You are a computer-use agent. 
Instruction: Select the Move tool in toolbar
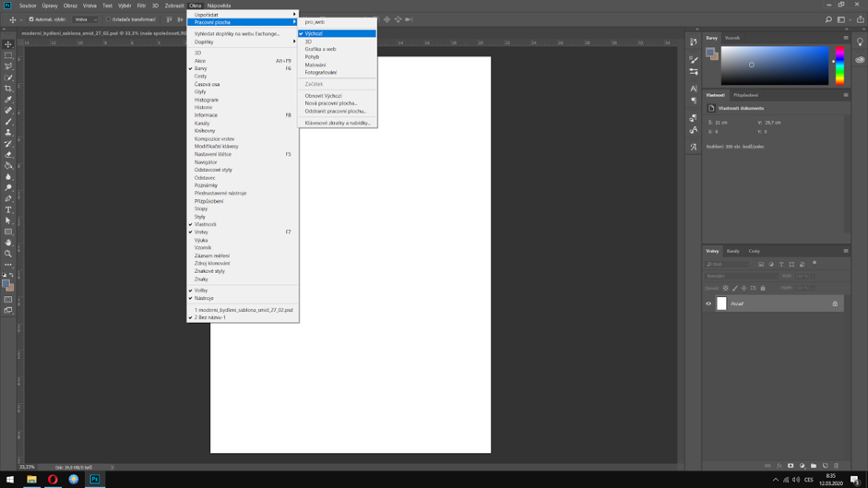8,44
